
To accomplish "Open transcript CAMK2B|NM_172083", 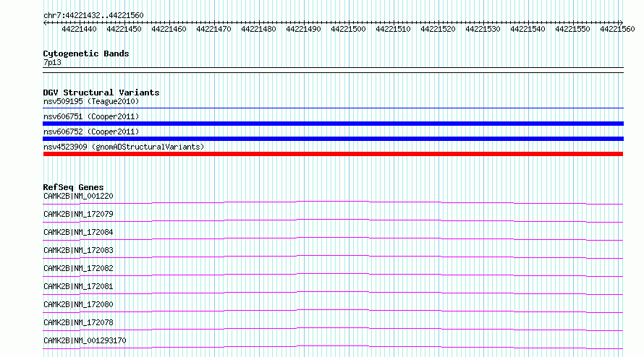I will (78, 250).
